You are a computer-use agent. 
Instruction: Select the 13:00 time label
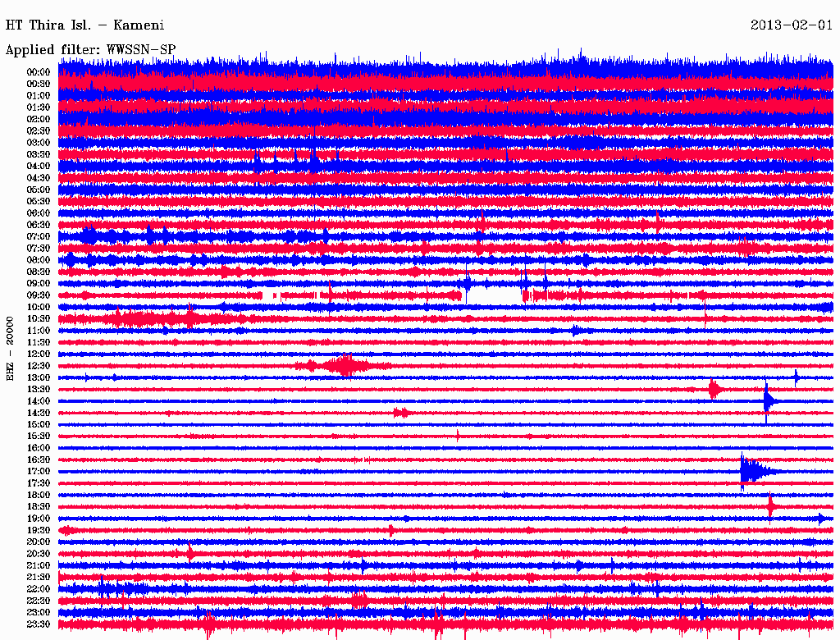click(39, 377)
